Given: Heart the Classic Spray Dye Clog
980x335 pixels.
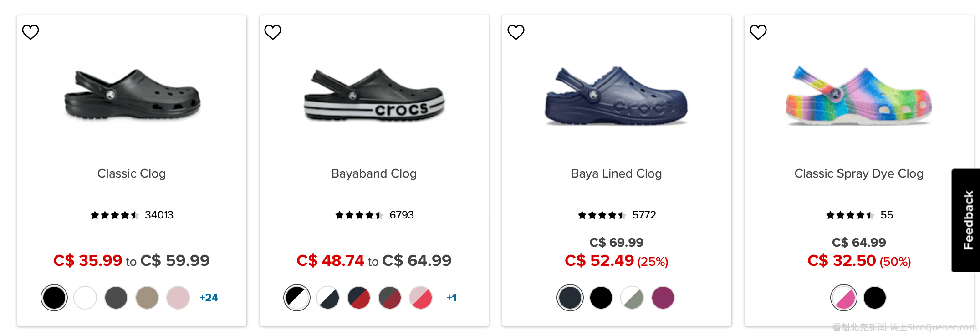Looking at the screenshot, I should click(758, 32).
